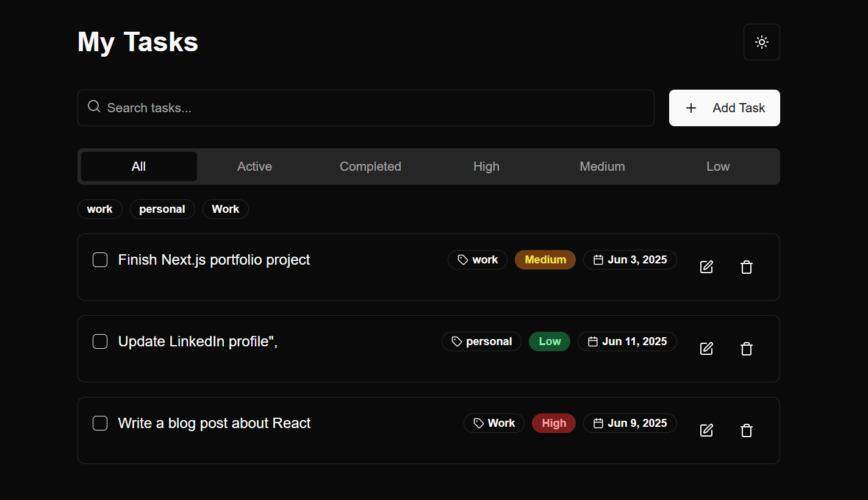
Task: Switch to the All tab
Action: [x=139, y=166]
